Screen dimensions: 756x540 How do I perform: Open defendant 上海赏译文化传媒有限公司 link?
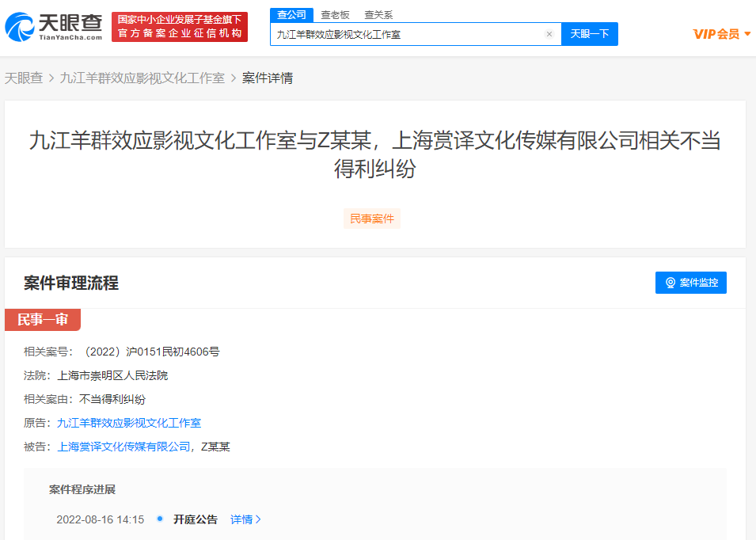pos(124,447)
